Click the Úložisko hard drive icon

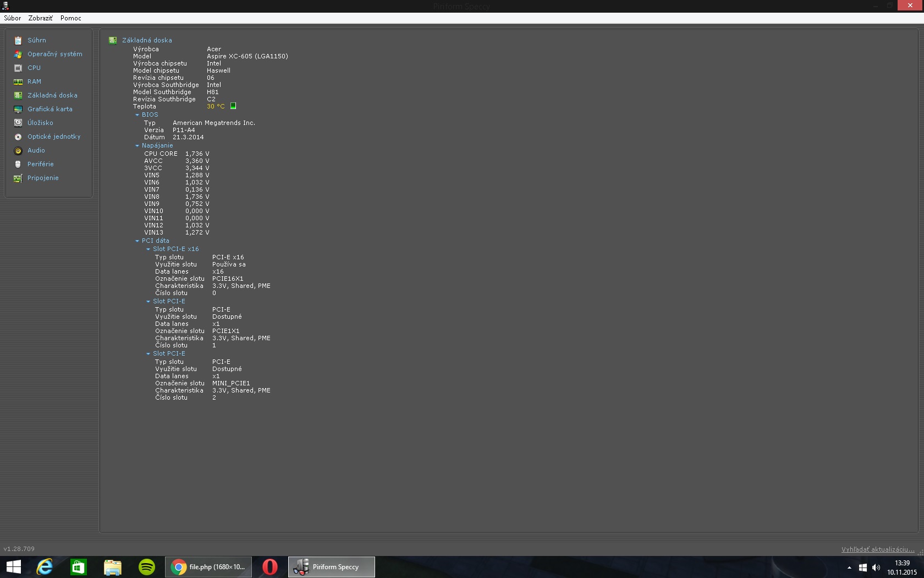coord(18,123)
